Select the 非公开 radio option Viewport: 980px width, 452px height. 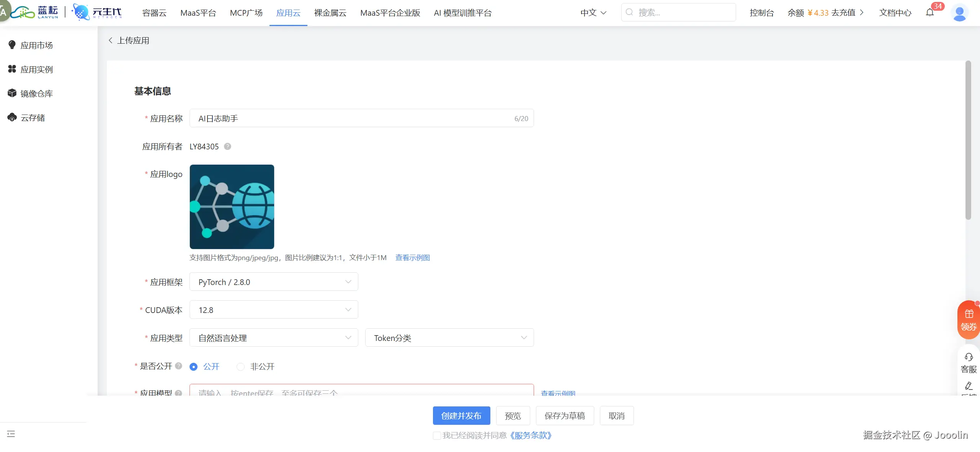coord(240,367)
